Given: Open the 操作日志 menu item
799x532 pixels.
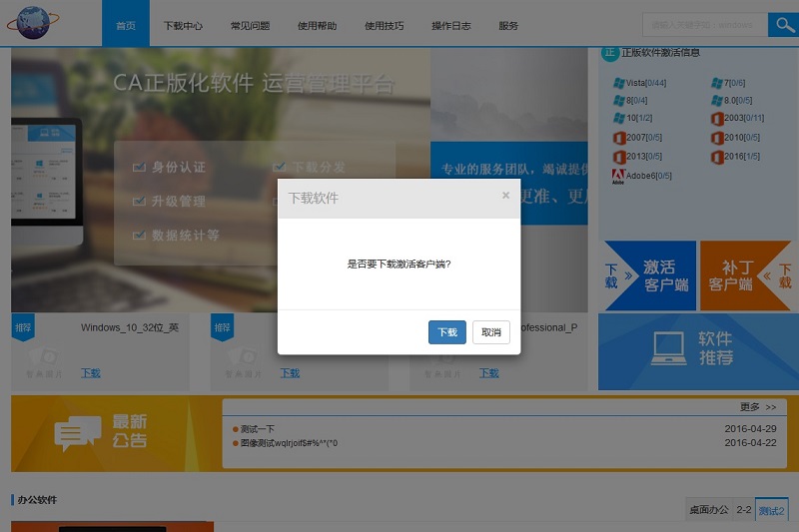Looking at the screenshot, I should click(x=450, y=26).
